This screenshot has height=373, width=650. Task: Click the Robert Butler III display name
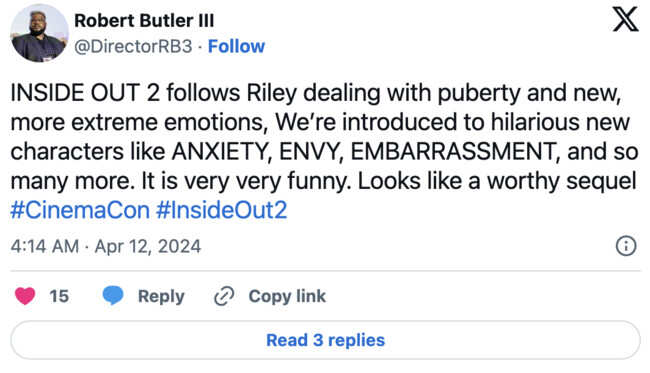pos(144,21)
